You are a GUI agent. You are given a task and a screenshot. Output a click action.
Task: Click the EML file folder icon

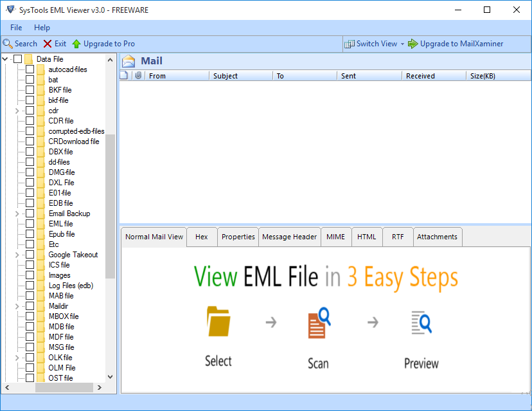point(40,223)
